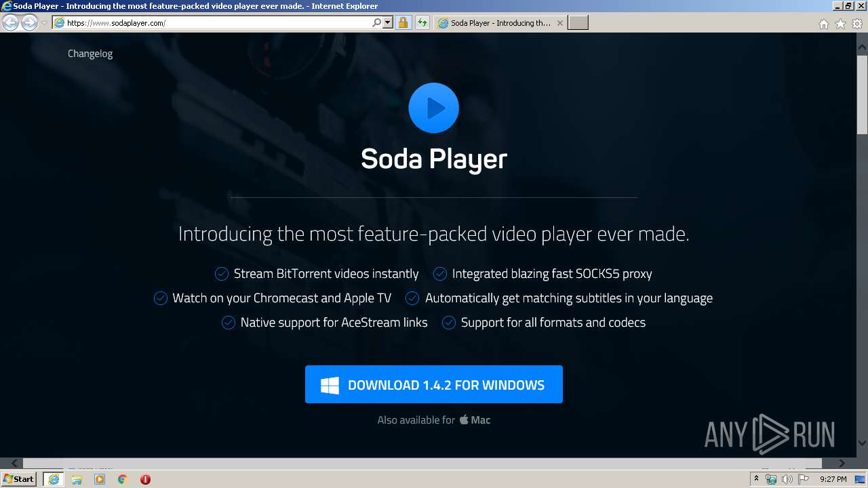This screenshot has width=868, height=488.
Task: Click the horizontal scrollbar right arrow
Action: (x=842, y=464)
